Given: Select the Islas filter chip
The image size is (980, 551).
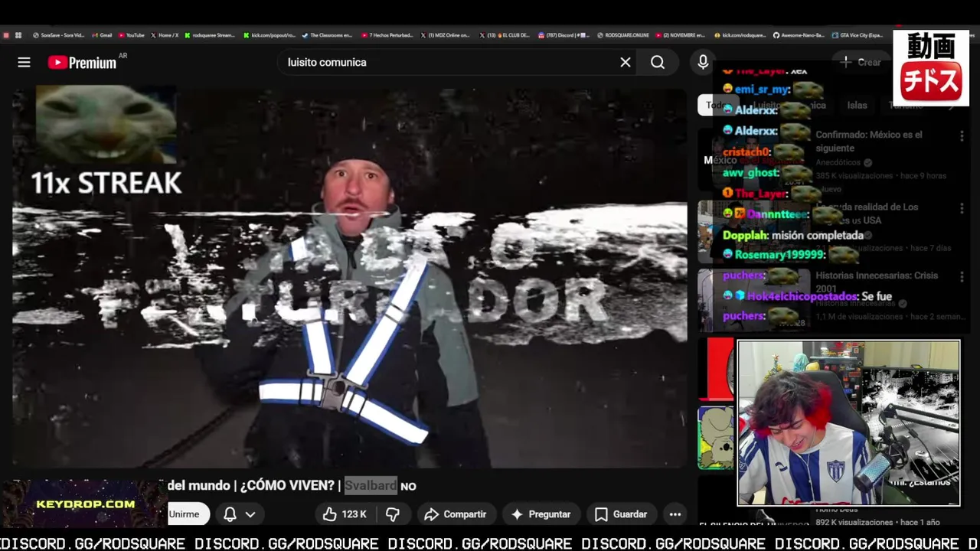Looking at the screenshot, I should [857, 106].
